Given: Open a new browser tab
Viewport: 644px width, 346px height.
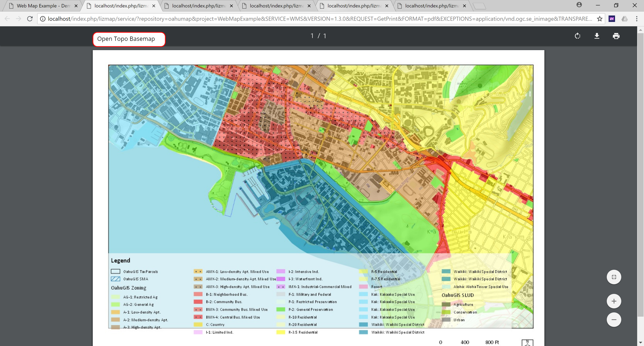Looking at the screenshot, I should click(479, 6).
